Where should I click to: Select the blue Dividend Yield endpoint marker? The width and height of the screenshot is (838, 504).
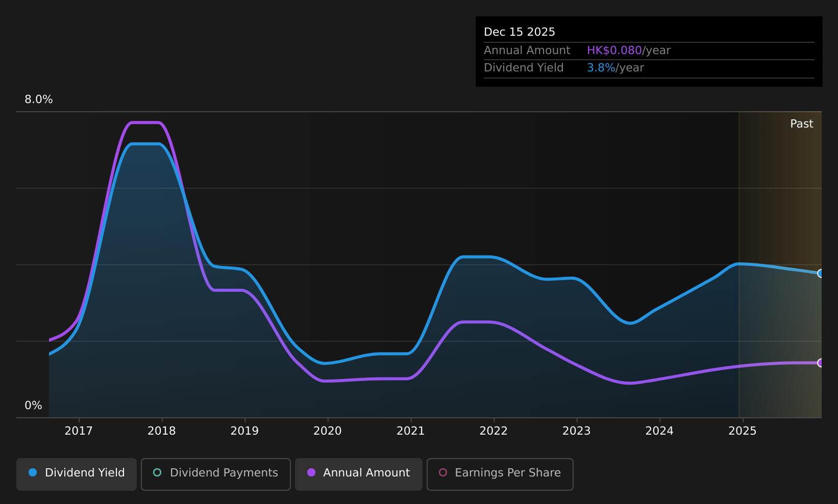click(x=821, y=273)
